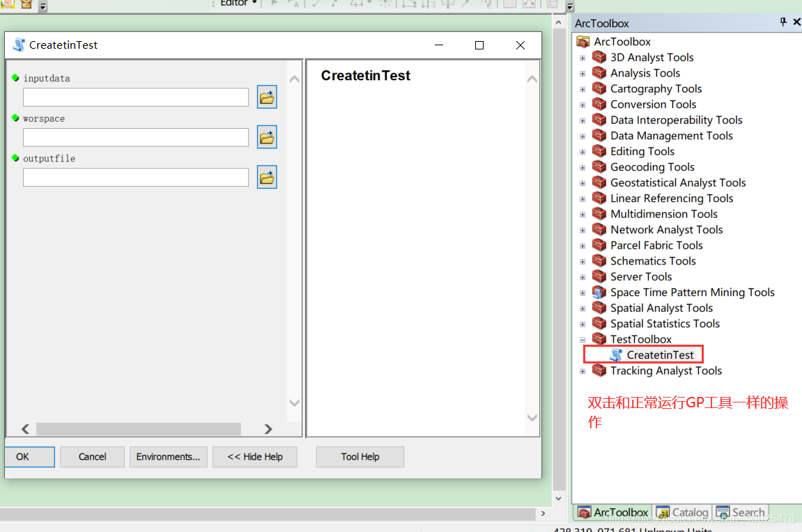The height and width of the screenshot is (532, 802).
Task: Select the Server Tools label
Action: tap(641, 276)
